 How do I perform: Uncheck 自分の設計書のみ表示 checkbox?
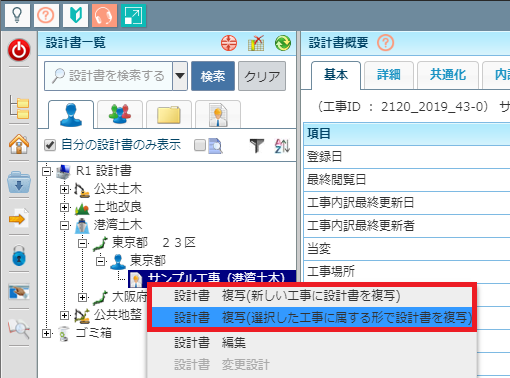tap(50, 145)
